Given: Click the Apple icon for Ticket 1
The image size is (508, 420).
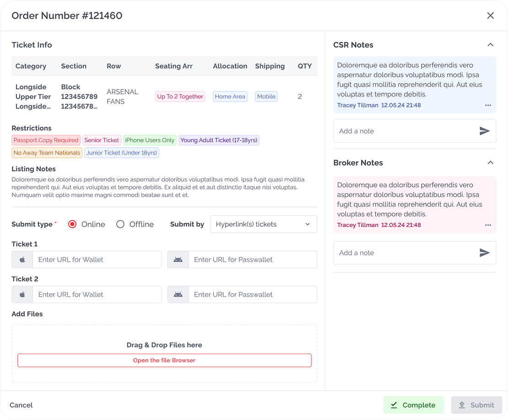Looking at the screenshot, I should click(22, 260).
